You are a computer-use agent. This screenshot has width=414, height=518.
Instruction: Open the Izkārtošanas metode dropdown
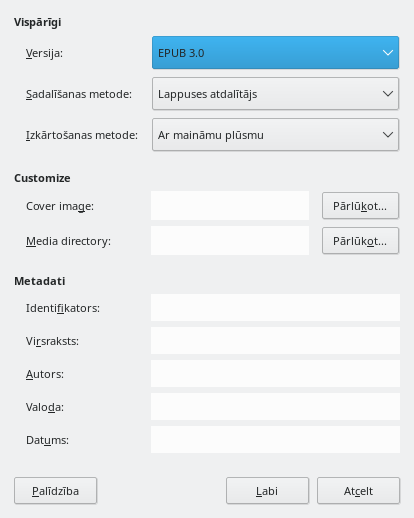click(275, 135)
